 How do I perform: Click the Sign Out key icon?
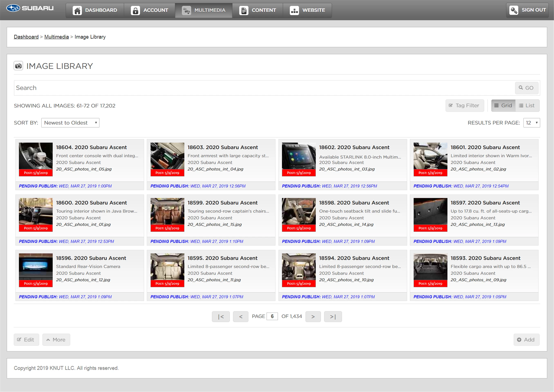(x=513, y=10)
